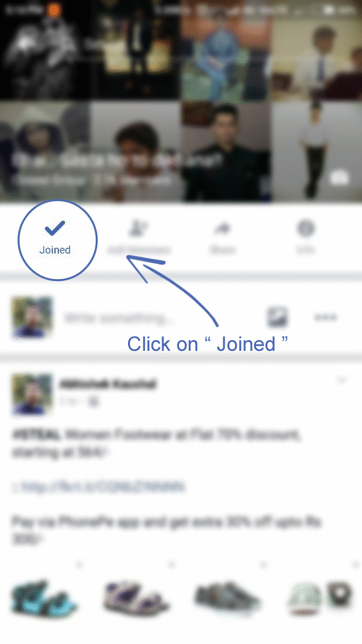362x644 pixels.
Task: Tap the post privacy icon under author name
Action: [94, 402]
